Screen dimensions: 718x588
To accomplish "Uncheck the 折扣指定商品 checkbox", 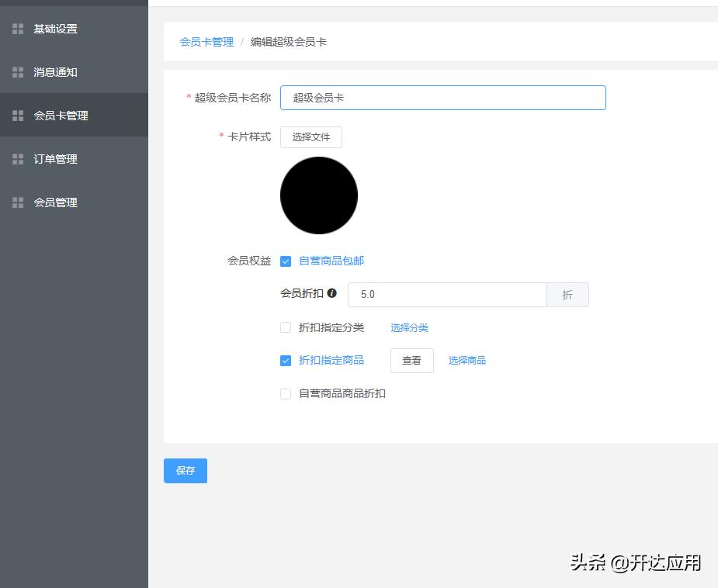I will [x=286, y=360].
